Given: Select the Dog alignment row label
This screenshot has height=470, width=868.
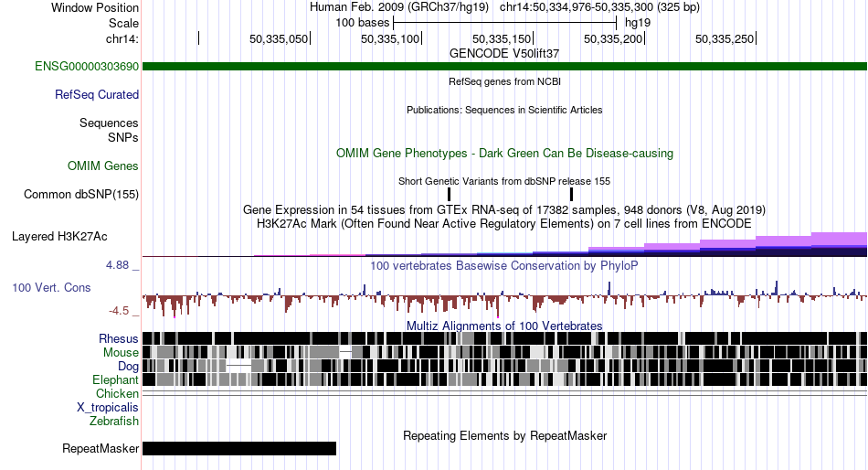Looking at the screenshot, I should pyautogui.click(x=128, y=367).
